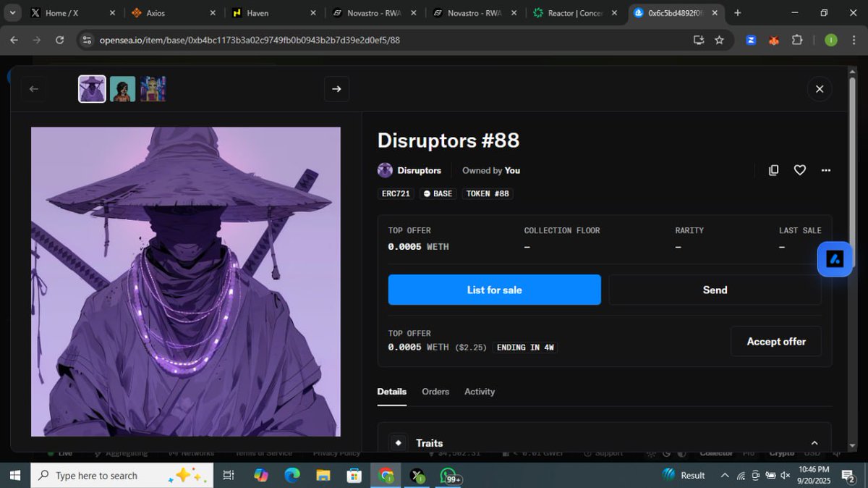Click the ERC721 badge

pyautogui.click(x=396, y=193)
